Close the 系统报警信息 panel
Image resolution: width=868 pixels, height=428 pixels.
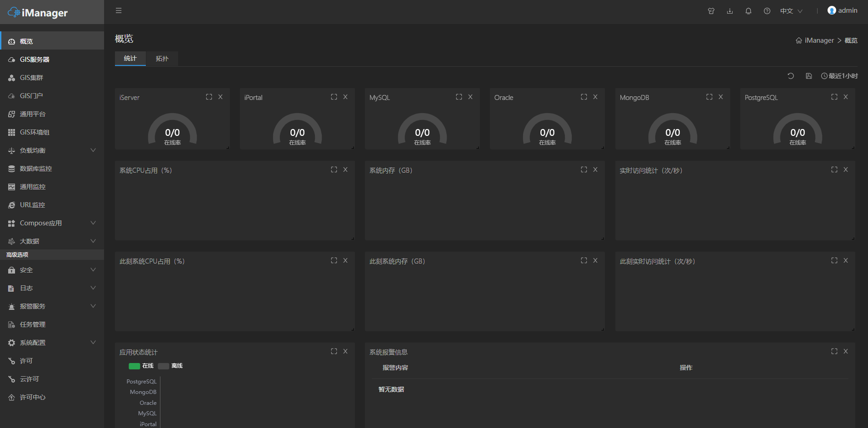coord(846,351)
